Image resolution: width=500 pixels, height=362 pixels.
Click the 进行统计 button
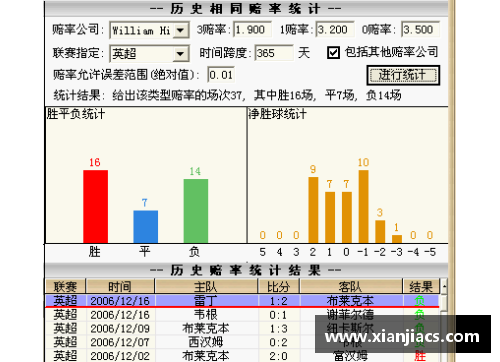(403, 75)
